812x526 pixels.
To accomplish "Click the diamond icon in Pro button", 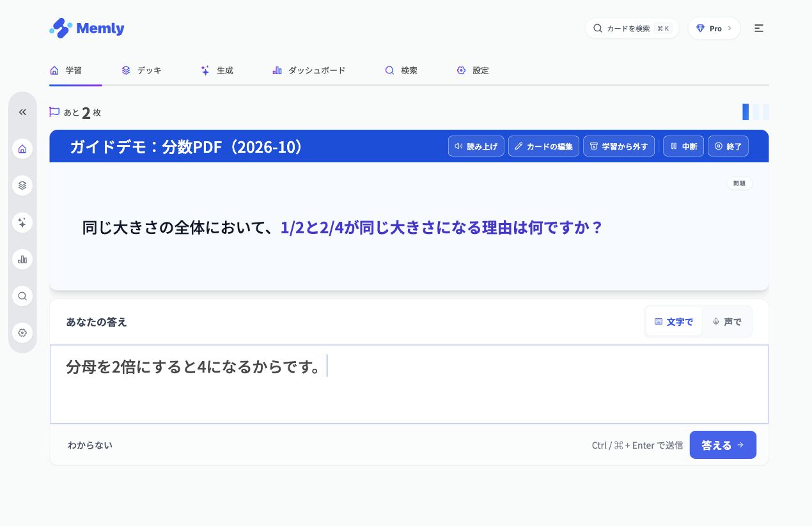I will (700, 28).
